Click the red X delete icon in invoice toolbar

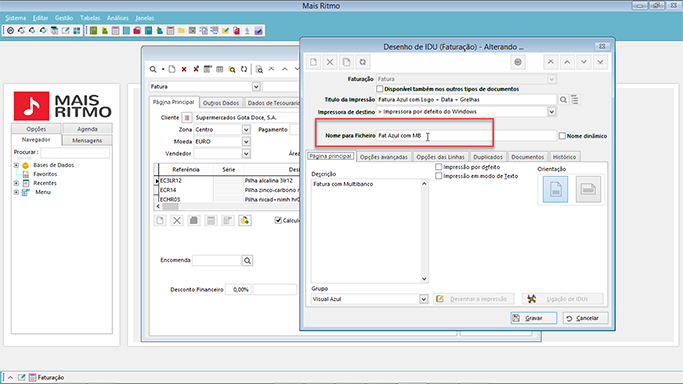point(184,69)
